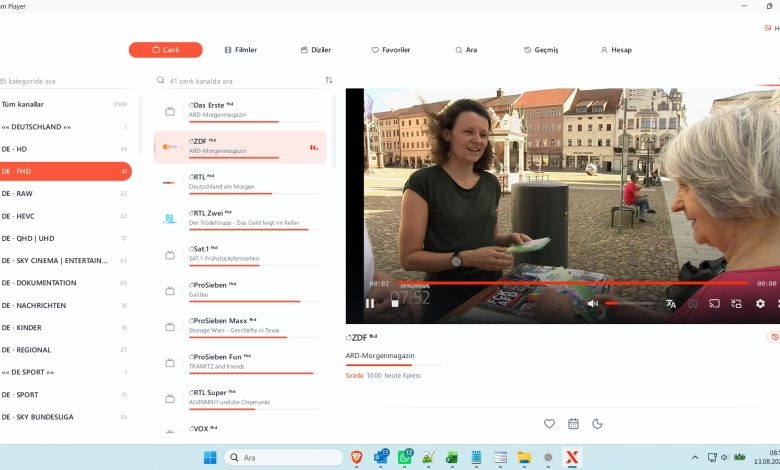The height and width of the screenshot is (470, 780).
Task: Add ZDF to favorites with heart icon
Action: pos(549,424)
